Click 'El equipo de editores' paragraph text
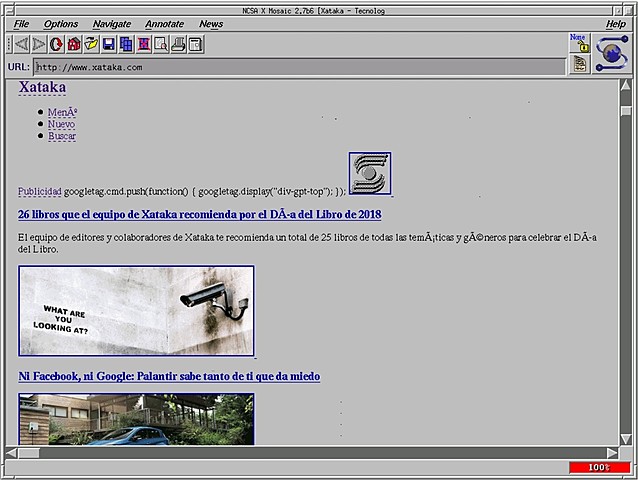The image size is (638, 480). click(x=307, y=243)
